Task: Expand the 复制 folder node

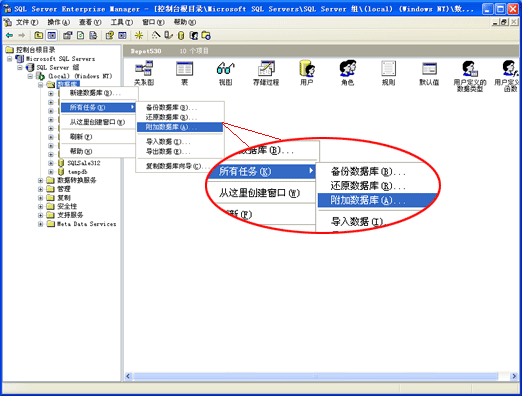Action: coord(40,198)
